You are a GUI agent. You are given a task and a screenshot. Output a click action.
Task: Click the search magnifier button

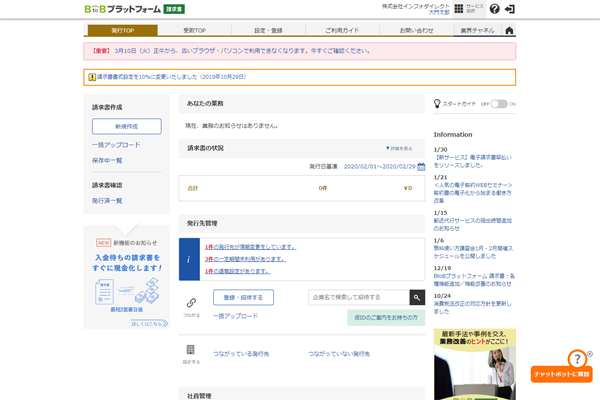[417, 297]
